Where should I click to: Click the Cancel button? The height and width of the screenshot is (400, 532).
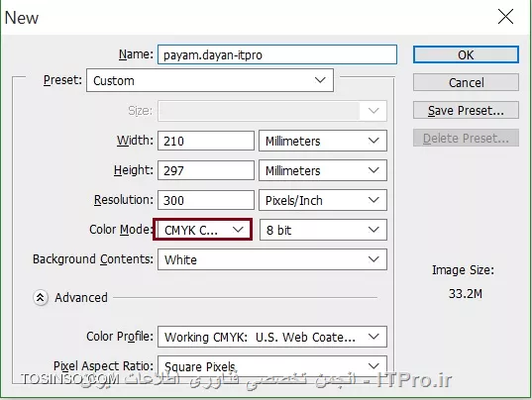pos(466,82)
